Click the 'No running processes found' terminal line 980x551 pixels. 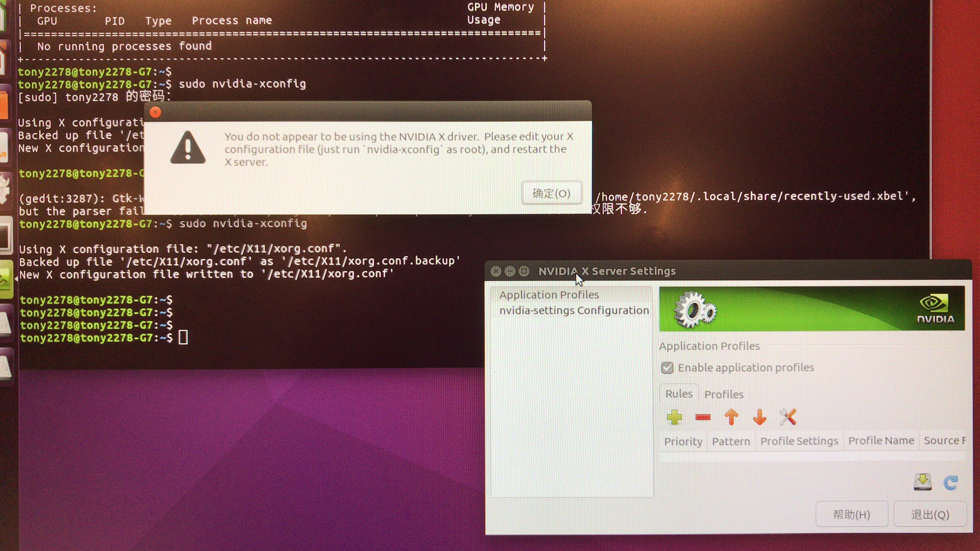pos(124,46)
